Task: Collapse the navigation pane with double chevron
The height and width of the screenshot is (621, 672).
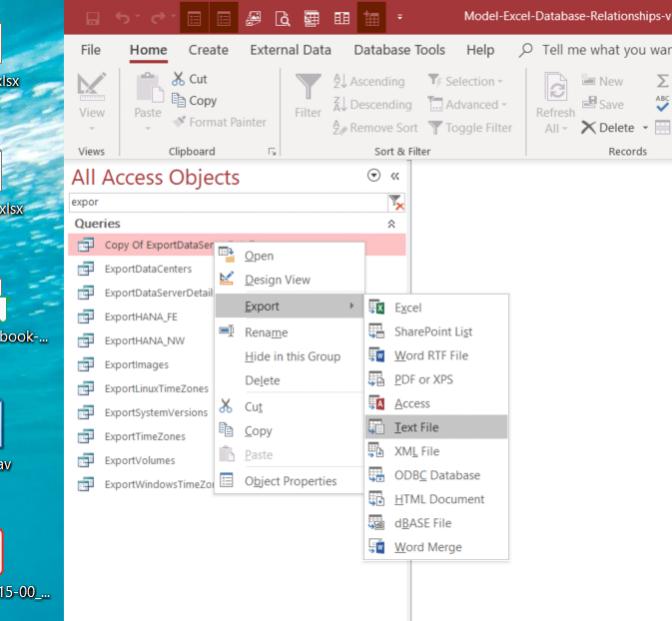Action: click(395, 176)
